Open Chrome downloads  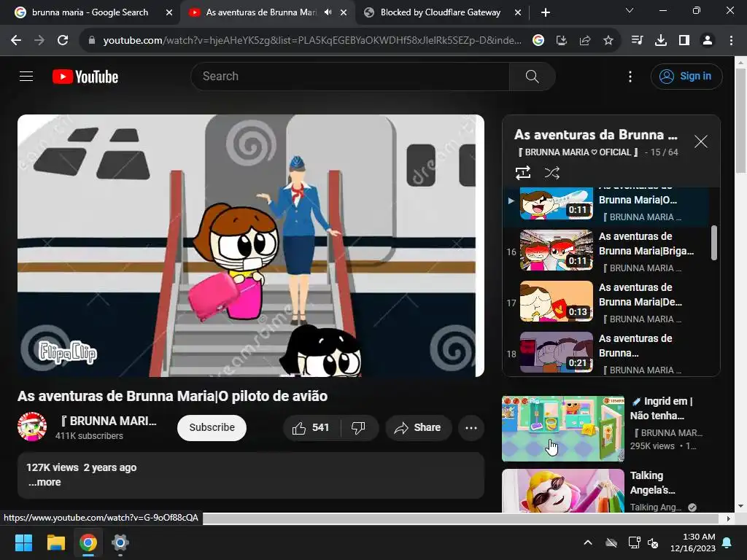pyautogui.click(x=660, y=41)
